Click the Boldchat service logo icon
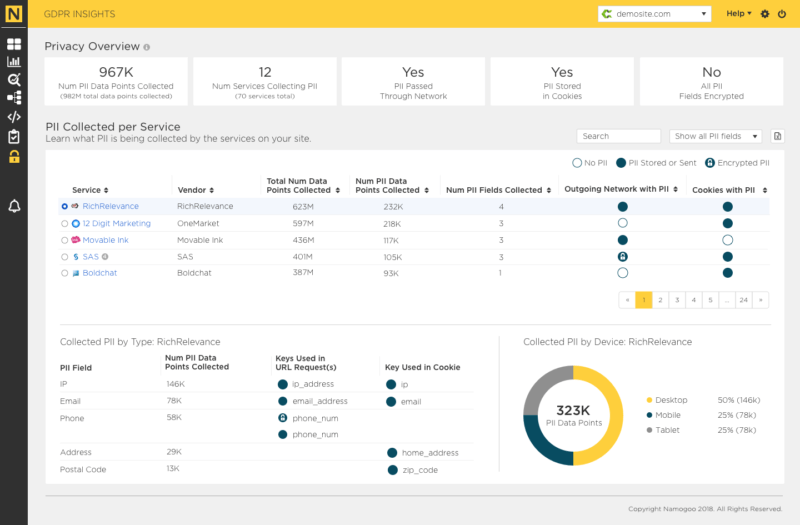Viewport: 800px width, 525px height. [76, 273]
